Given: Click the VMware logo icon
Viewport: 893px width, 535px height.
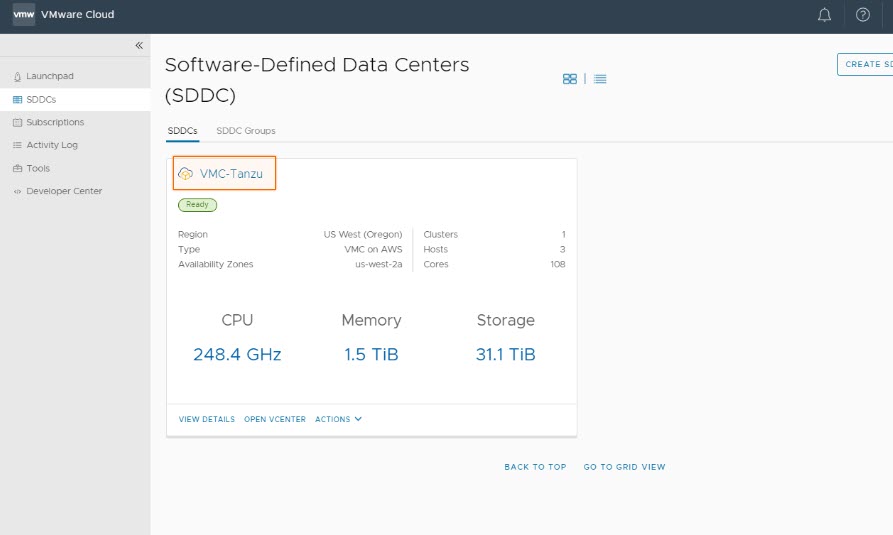Looking at the screenshot, I should click(x=23, y=14).
